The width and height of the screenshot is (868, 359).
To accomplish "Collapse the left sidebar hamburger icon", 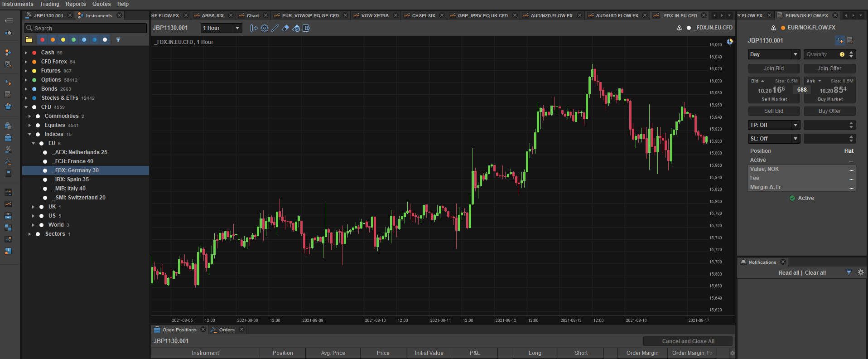I will (x=9, y=21).
